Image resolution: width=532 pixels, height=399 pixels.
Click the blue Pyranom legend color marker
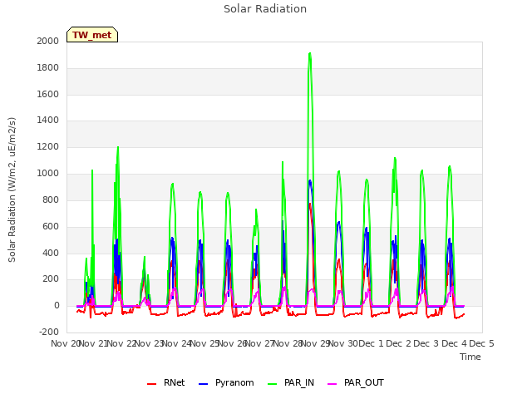203,384
